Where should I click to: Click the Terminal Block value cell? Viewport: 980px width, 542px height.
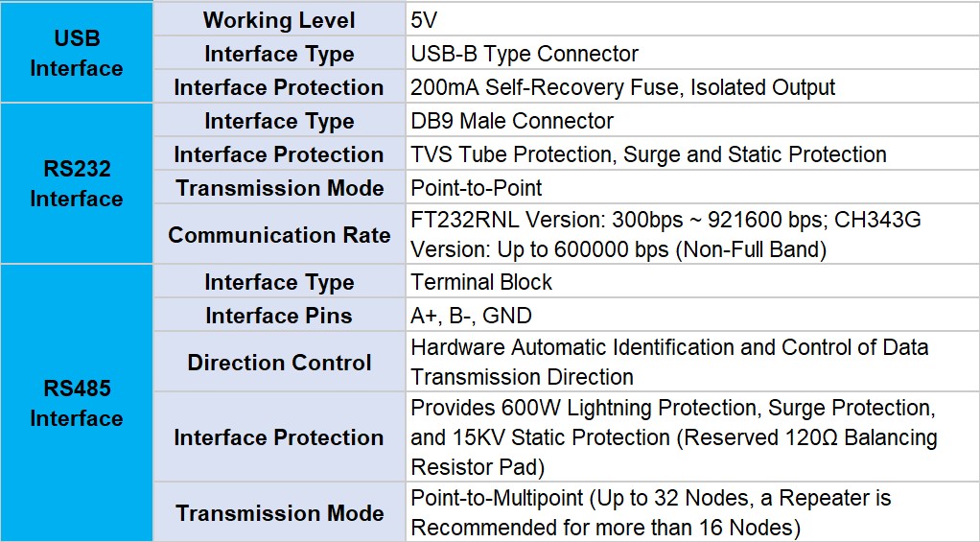coord(690,282)
